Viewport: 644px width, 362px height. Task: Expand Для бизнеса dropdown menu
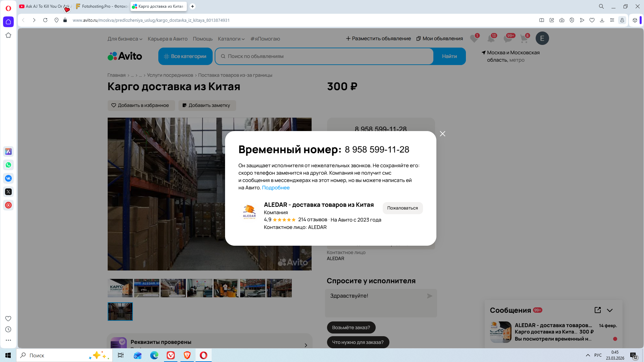[x=125, y=39]
